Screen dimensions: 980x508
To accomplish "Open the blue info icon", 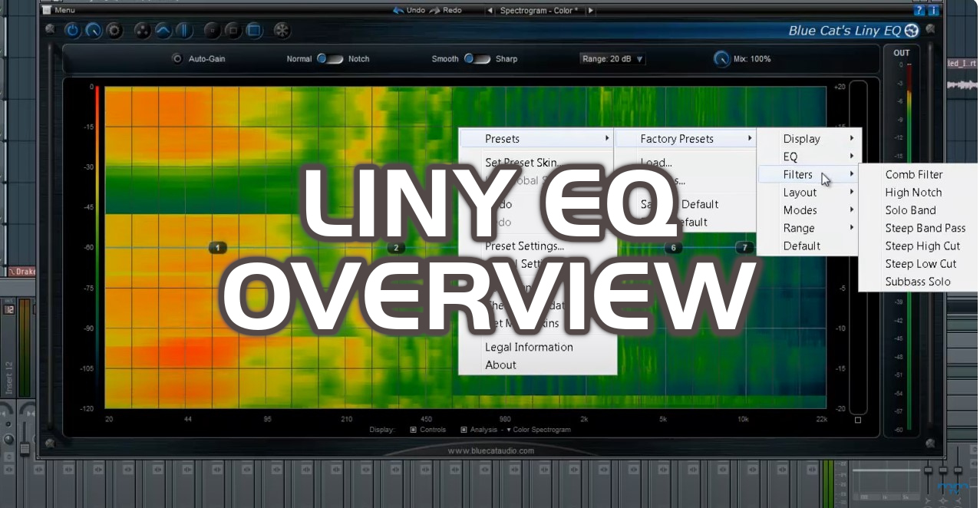I will (933, 11).
